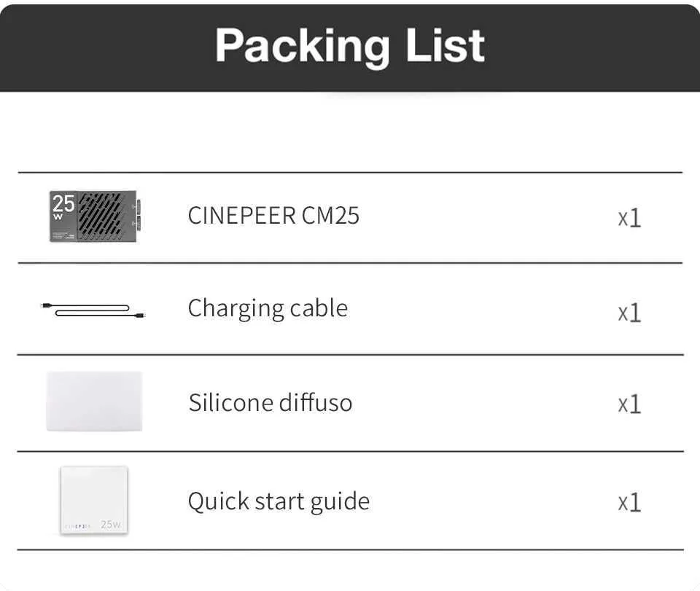Select the Quick start guide label

(x=279, y=501)
